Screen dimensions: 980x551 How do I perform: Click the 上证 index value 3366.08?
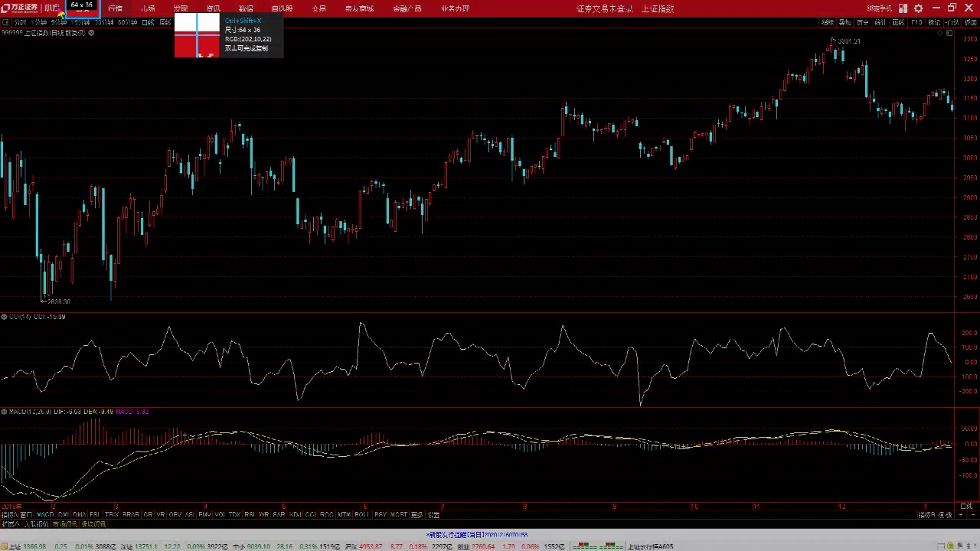pos(34,546)
